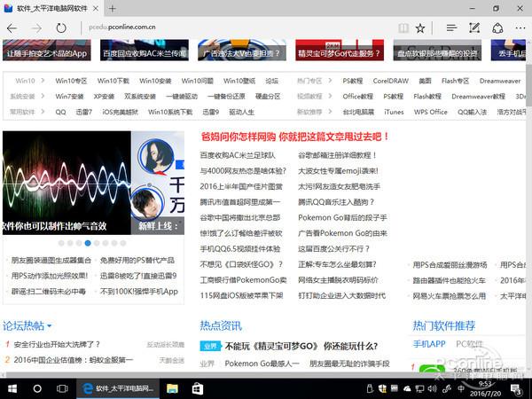This screenshot has width=532, height=399.
Task: Open the Win10专区 link
Action: [x=71, y=81]
